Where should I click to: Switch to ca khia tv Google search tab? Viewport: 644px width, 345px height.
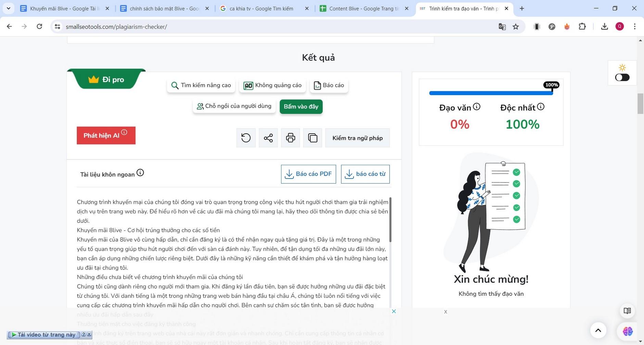pos(264,9)
